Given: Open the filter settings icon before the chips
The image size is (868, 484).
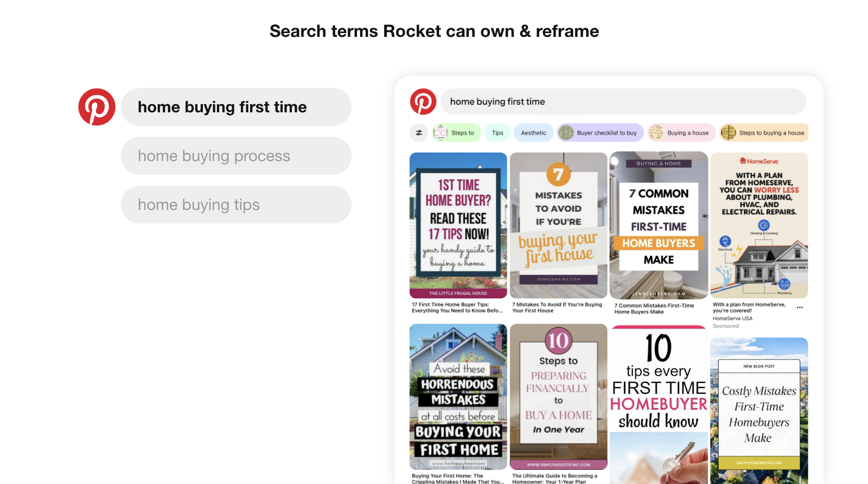Looking at the screenshot, I should point(419,132).
